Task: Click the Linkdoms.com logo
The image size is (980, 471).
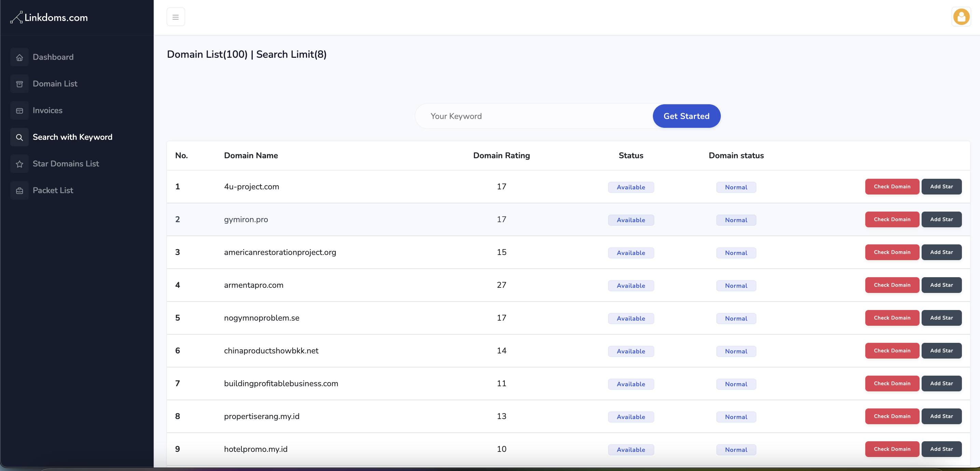Action: [49, 17]
